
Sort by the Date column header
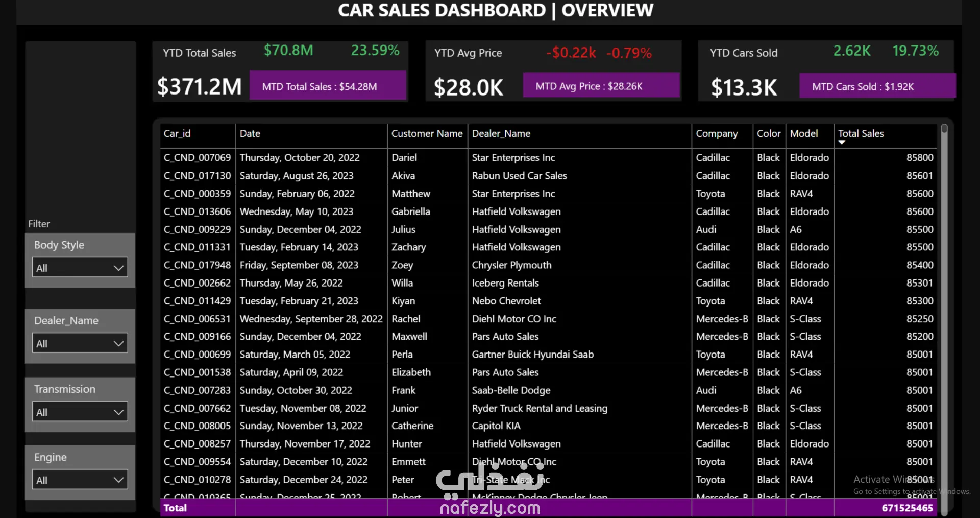click(x=250, y=134)
